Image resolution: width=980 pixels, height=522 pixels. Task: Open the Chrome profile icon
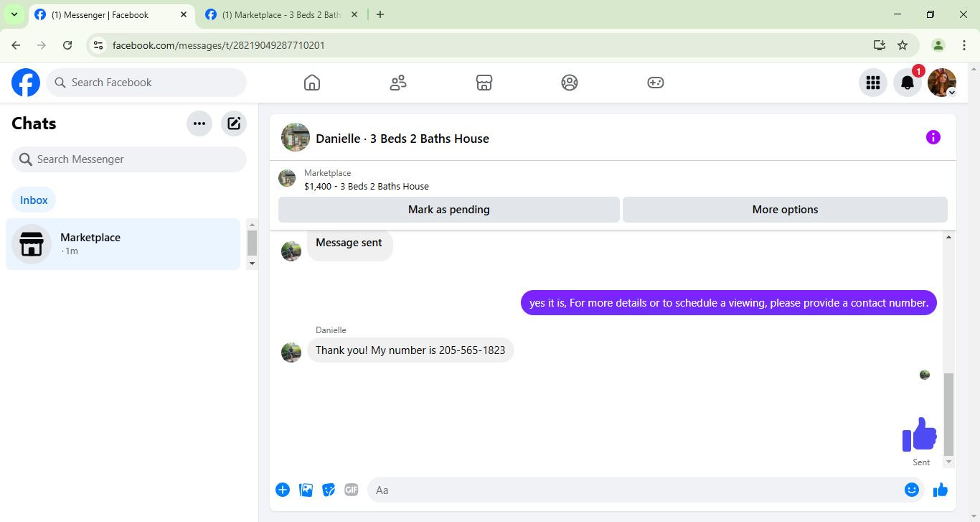click(938, 45)
